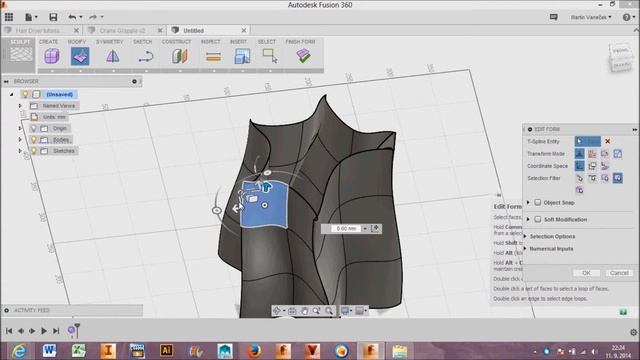Open the user account name dropdown
640x360 pixels.
[591, 17]
